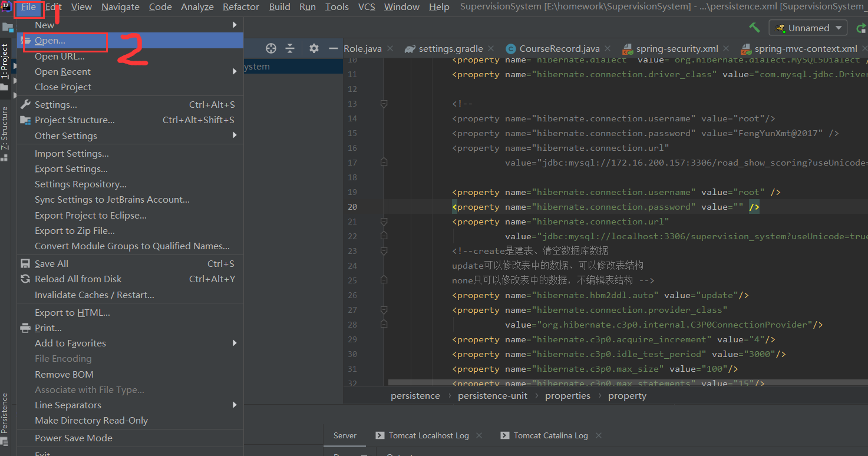Toggle fold marker at line 21
This screenshot has width=868, height=456.
[x=384, y=222]
